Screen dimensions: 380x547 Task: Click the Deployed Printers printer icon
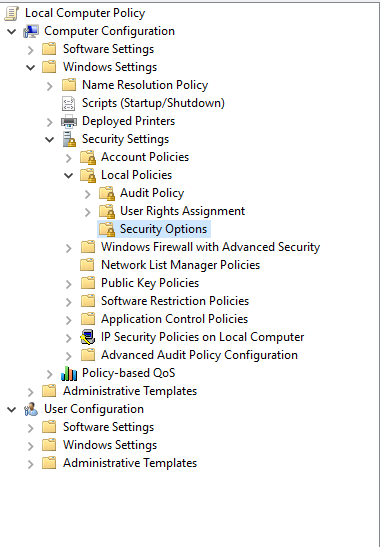[69, 121]
